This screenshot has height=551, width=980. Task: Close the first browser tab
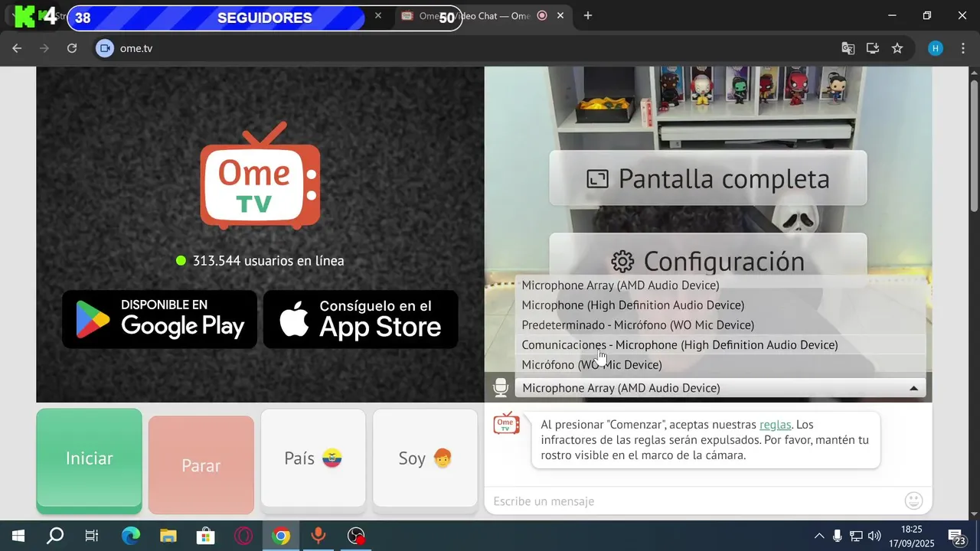pos(378,15)
